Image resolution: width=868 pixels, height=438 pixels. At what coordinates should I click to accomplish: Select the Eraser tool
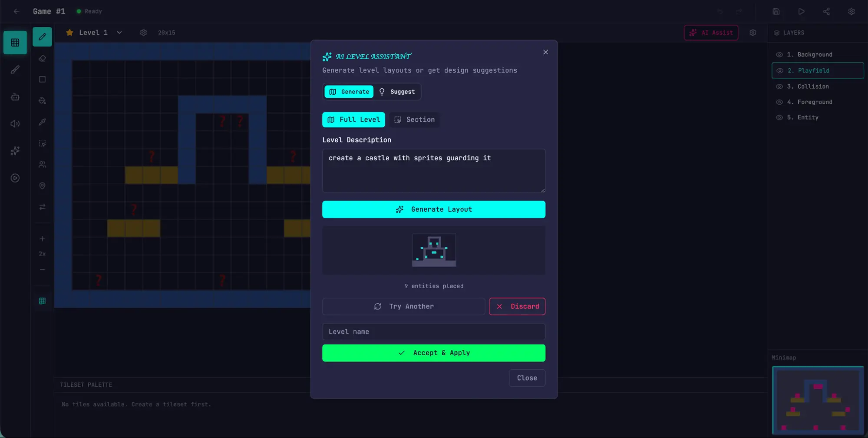point(42,58)
